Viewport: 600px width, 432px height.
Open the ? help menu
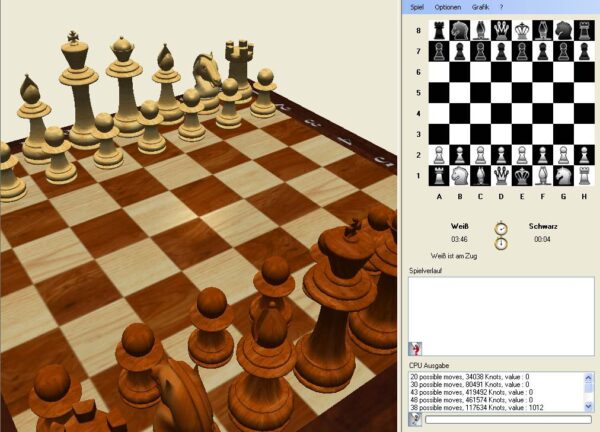tap(501, 7)
